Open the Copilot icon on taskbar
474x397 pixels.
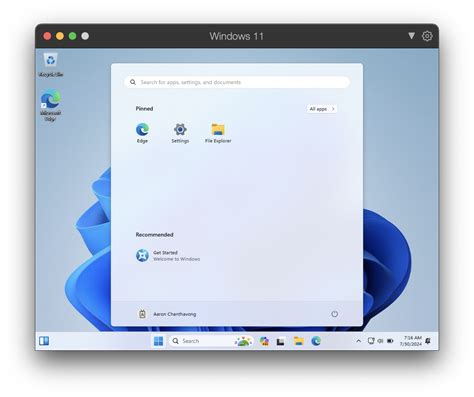tap(264, 341)
